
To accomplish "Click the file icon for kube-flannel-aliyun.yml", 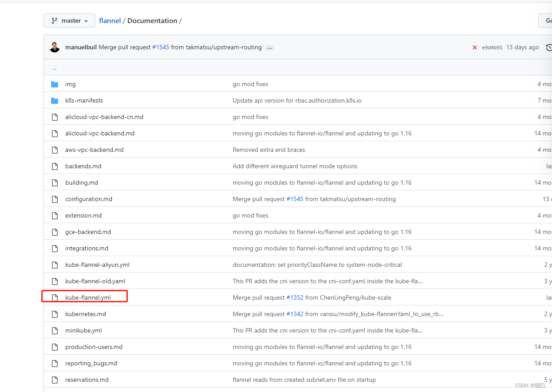I will (x=55, y=265).
